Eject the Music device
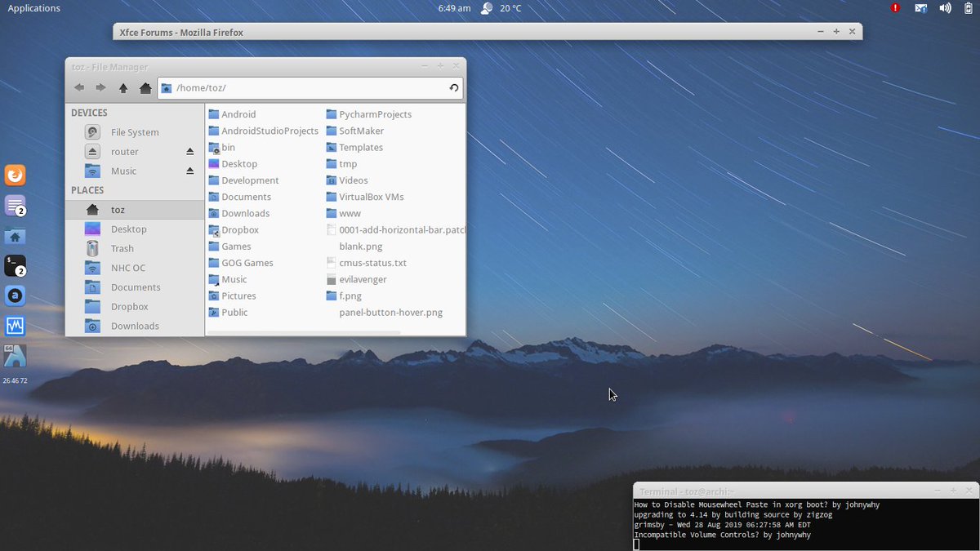 coord(189,171)
